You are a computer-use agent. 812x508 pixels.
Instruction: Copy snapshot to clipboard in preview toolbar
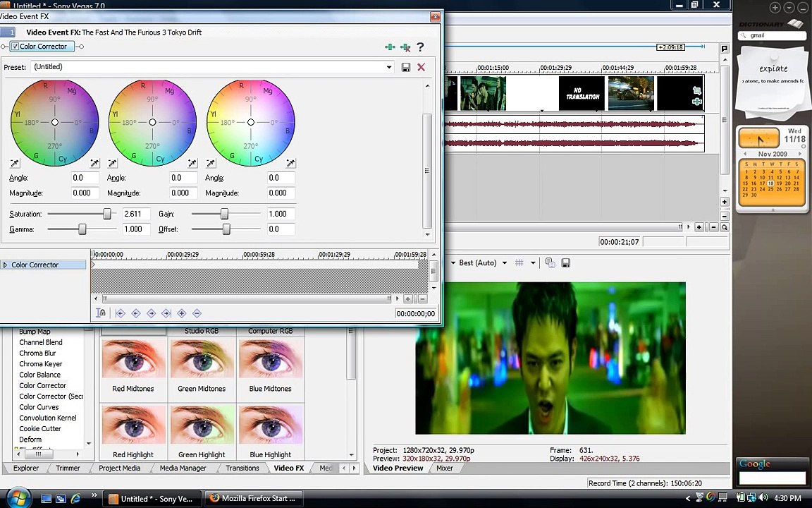[x=550, y=262]
